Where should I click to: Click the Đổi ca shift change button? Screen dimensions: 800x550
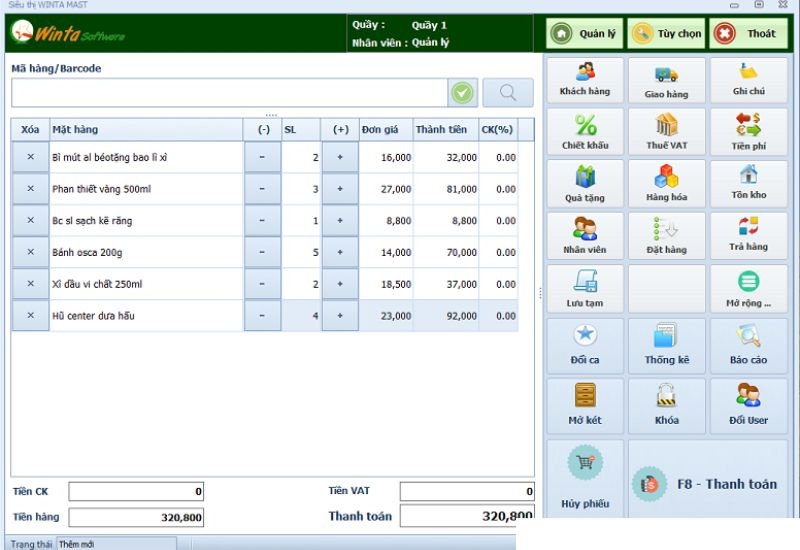(585, 346)
